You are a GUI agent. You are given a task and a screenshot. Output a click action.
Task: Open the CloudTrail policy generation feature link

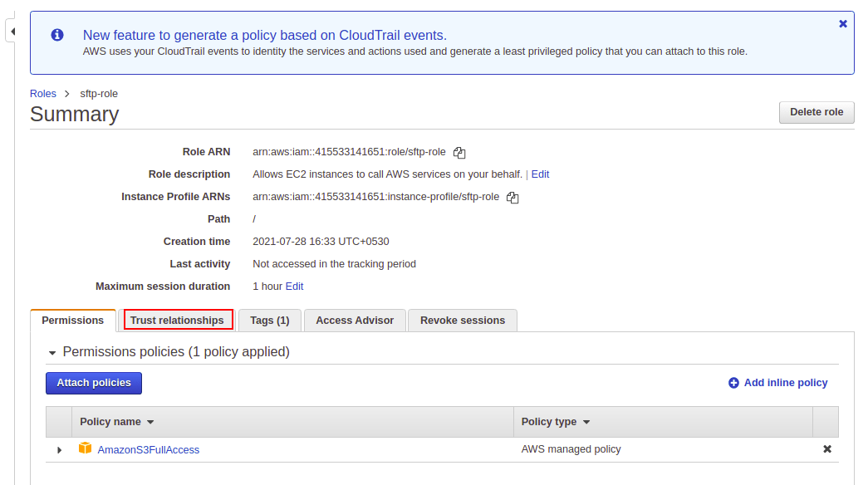point(265,36)
